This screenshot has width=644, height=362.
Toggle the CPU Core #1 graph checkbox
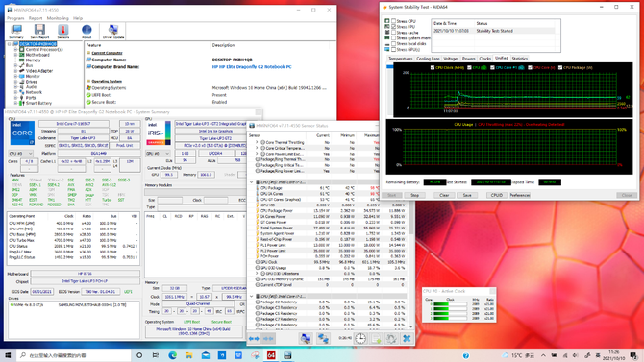(492, 68)
